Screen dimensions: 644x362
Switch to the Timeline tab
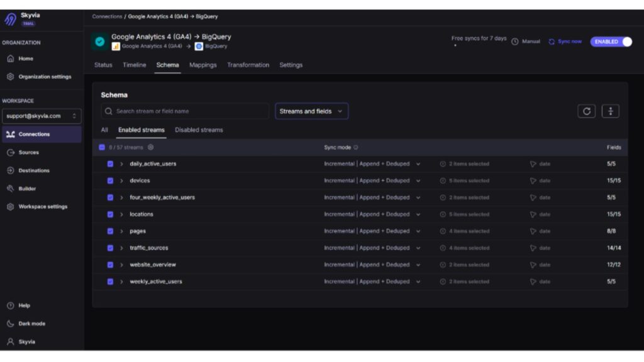coord(135,65)
